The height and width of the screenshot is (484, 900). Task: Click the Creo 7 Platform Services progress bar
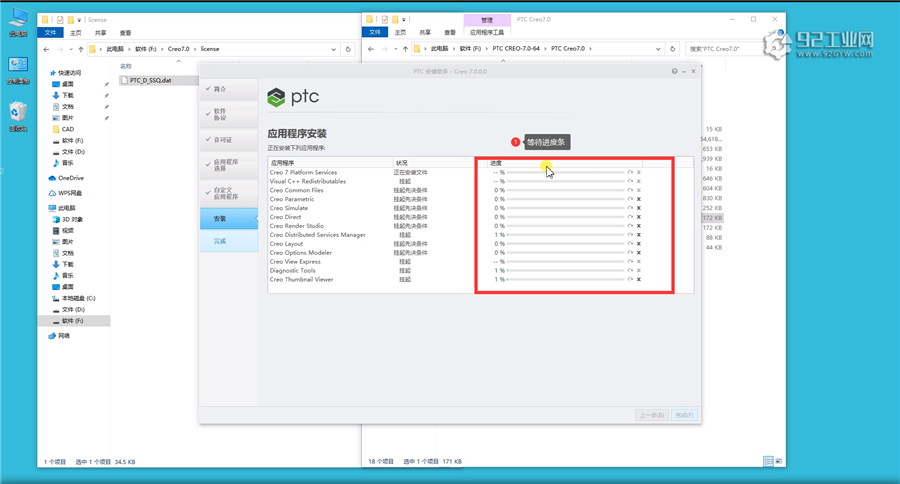(565, 172)
